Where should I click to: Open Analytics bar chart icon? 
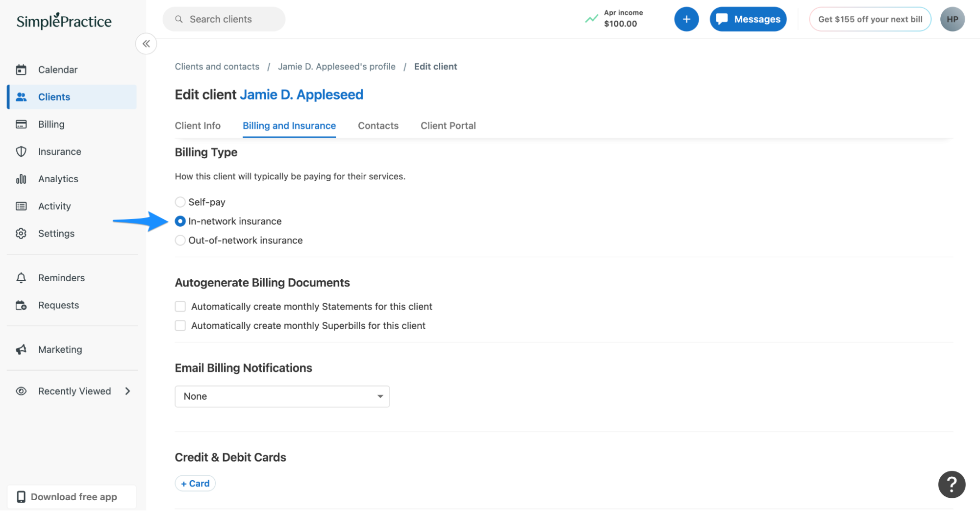click(21, 179)
